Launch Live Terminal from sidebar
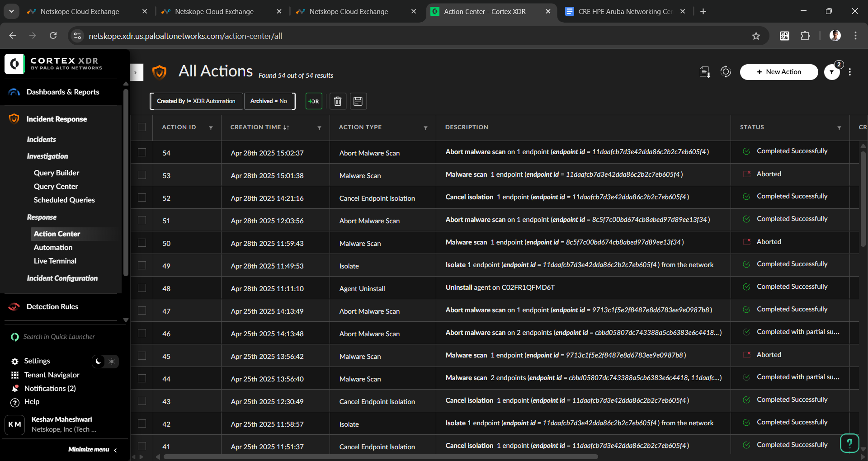Viewport: 868px width, 461px height. tap(55, 261)
